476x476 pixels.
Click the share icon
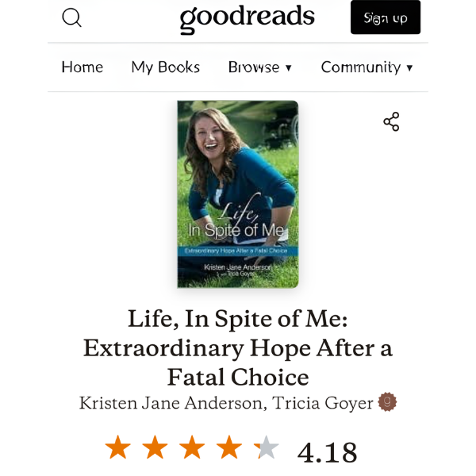(x=391, y=121)
